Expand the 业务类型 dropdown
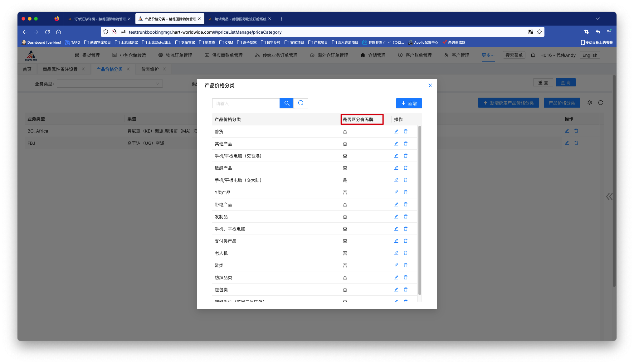The width and height of the screenshot is (634, 364). (110, 84)
